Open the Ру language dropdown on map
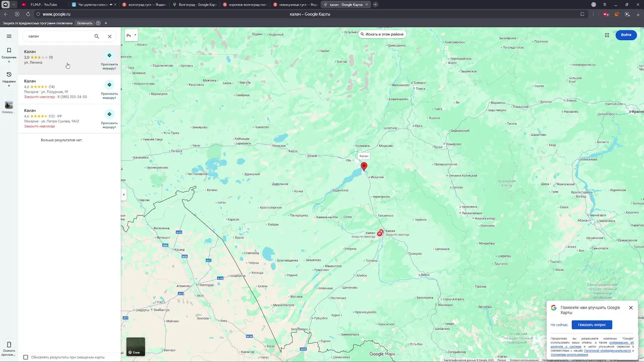This screenshot has height=362, width=644. pos(131,36)
